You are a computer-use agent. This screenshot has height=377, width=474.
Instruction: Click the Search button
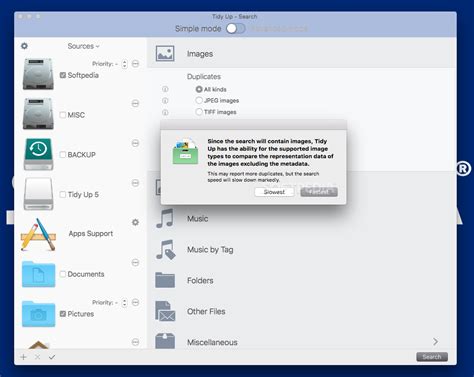point(432,357)
